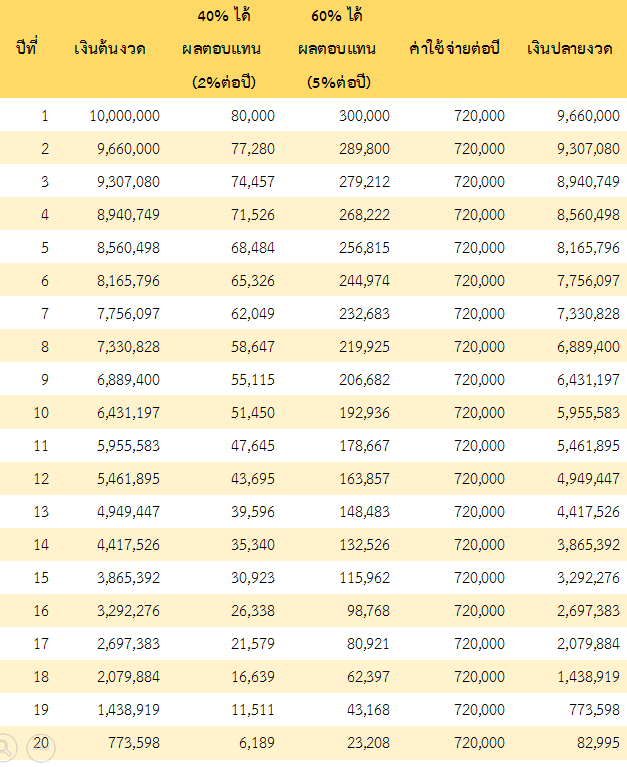This screenshot has width=627, height=767.
Task: Click the ค่าใช้จ่ายต่อปี column header
Action: click(x=455, y=49)
